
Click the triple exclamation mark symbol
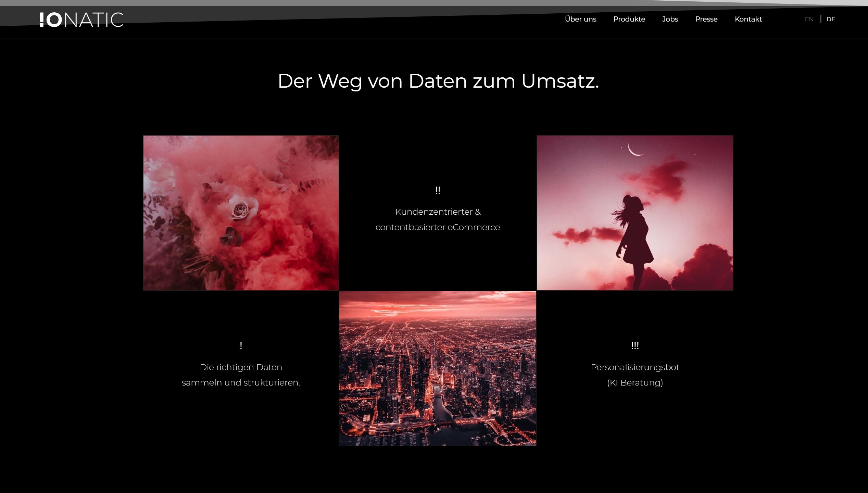point(635,345)
